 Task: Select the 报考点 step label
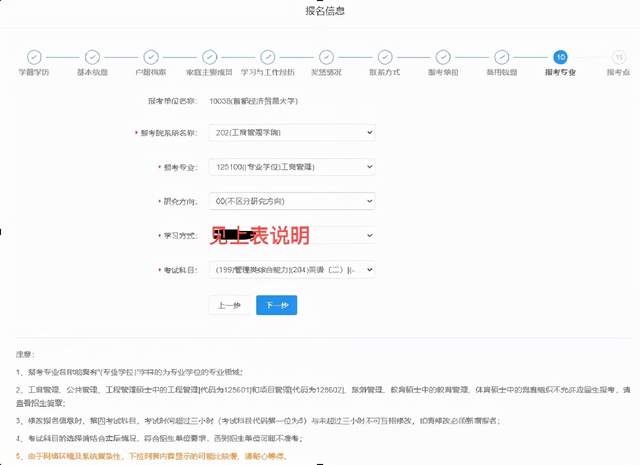point(618,72)
